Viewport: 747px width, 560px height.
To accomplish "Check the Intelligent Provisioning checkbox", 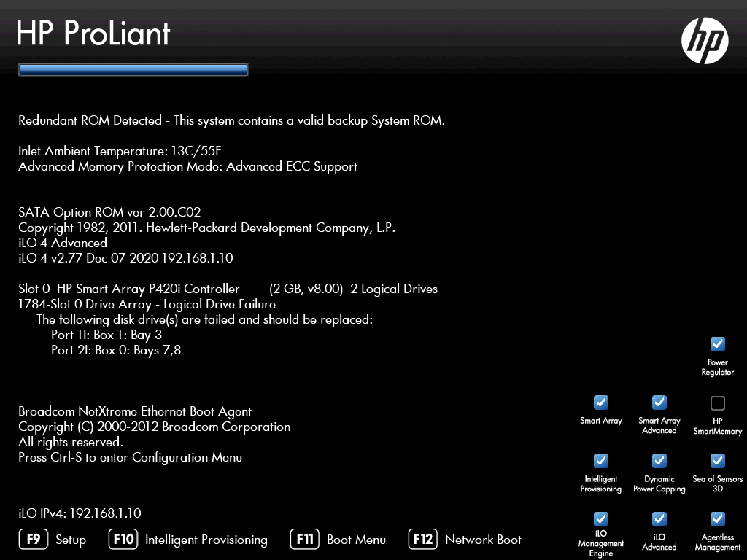I will pos(600,460).
